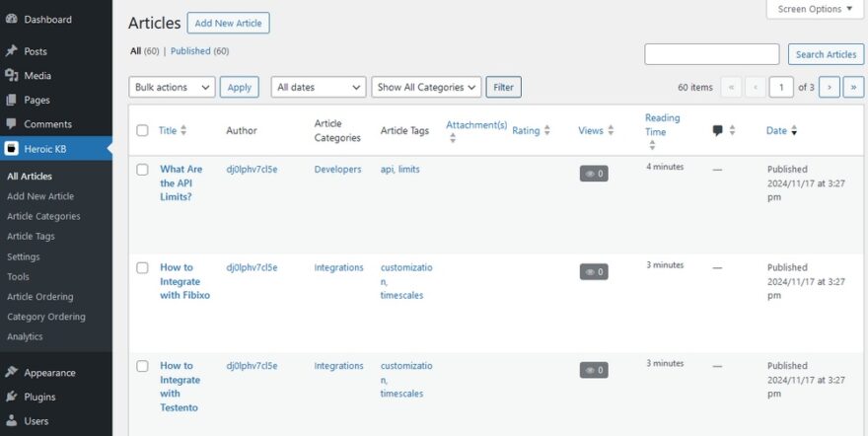Click the comments column header icon

click(717, 130)
